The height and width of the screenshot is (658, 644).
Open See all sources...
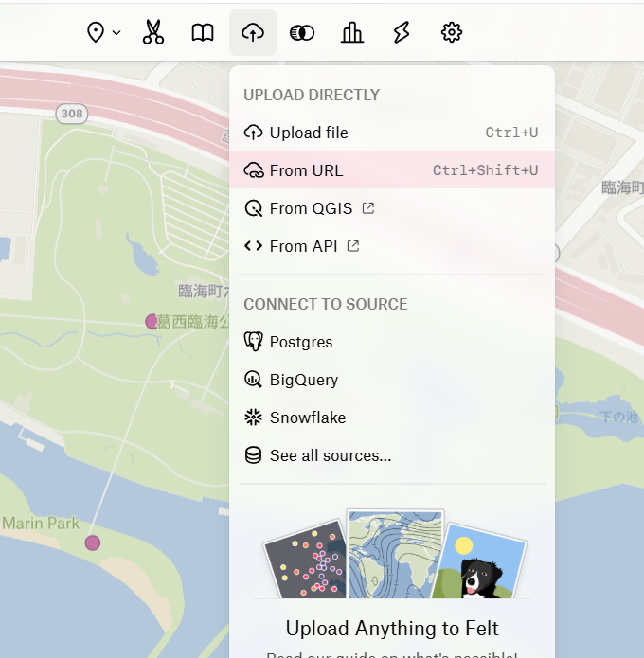tap(392, 455)
